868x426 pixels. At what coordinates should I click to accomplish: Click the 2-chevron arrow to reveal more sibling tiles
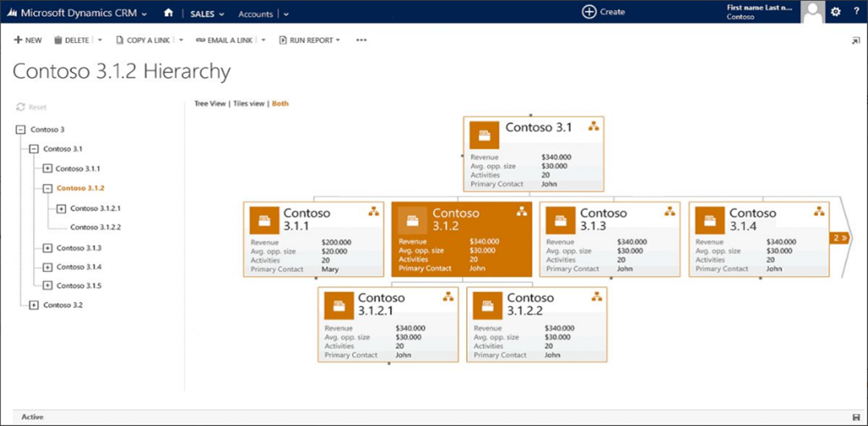click(839, 237)
